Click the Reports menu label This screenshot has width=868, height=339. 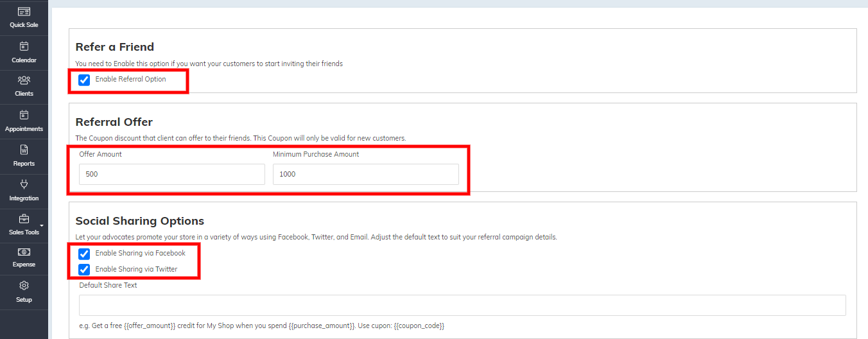[24, 164]
